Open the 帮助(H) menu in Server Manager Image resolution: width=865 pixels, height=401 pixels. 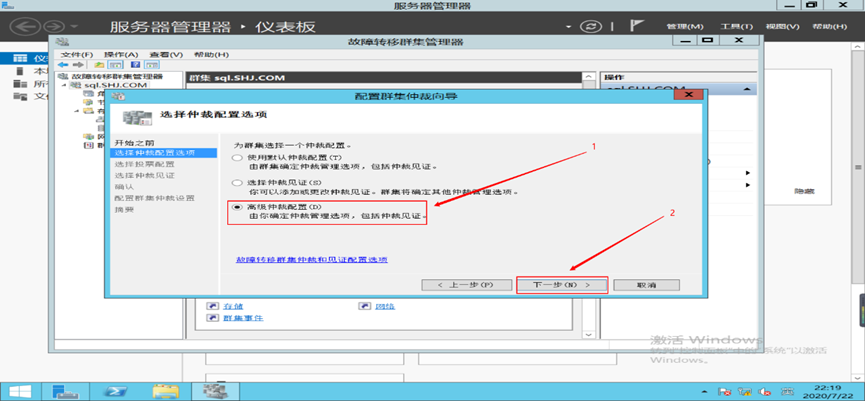[829, 26]
